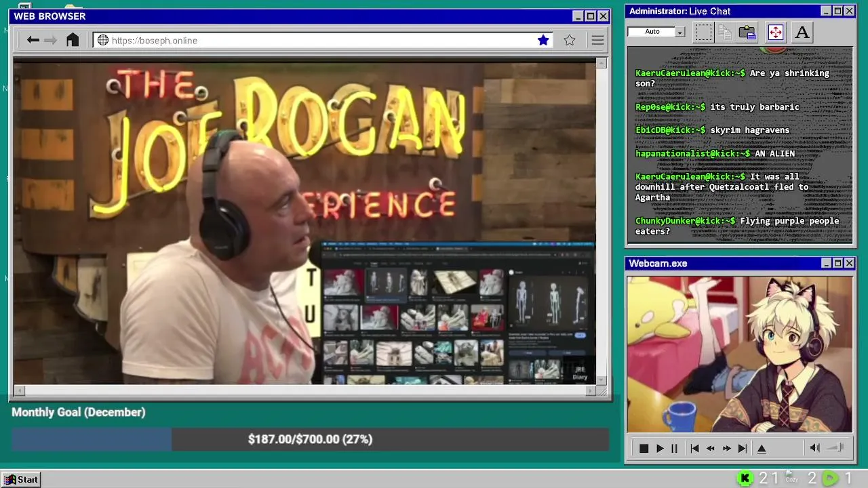The height and width of the screenshot is (488, 868).
Task: Click the Cozy icon in the taskbar
Action: click(x=792, y=478)
